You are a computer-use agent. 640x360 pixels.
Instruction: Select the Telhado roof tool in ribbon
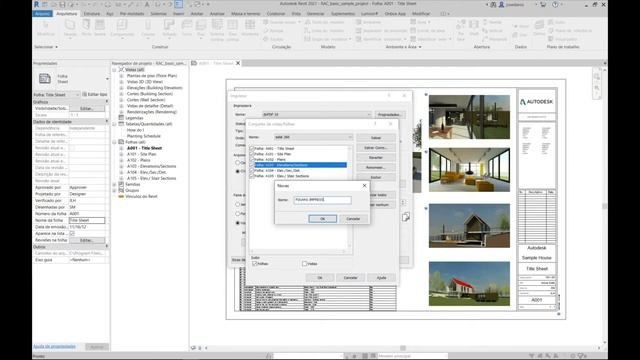(x=169, y=28)
